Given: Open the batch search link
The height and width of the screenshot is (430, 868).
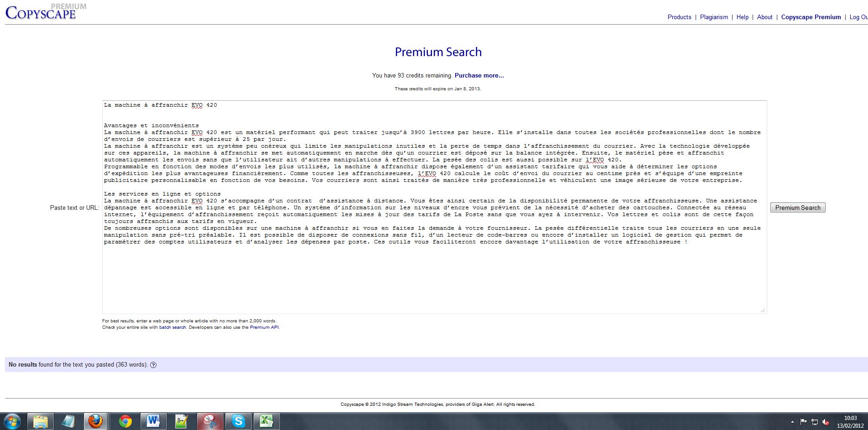Looking at the screenshot, I should pos(172,327).
